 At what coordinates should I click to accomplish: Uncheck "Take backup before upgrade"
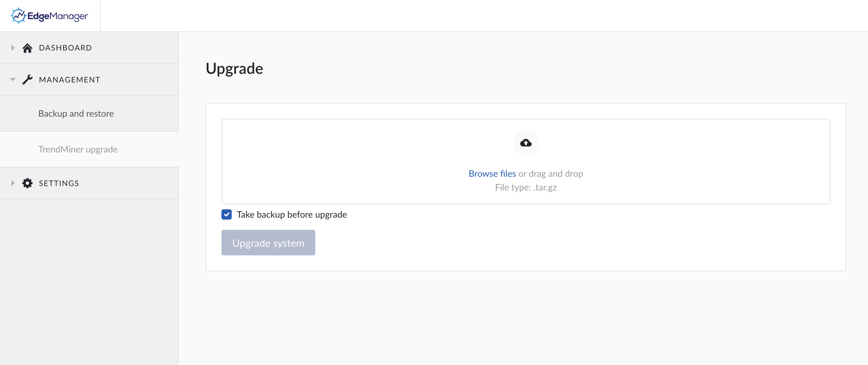pos(227,214)
